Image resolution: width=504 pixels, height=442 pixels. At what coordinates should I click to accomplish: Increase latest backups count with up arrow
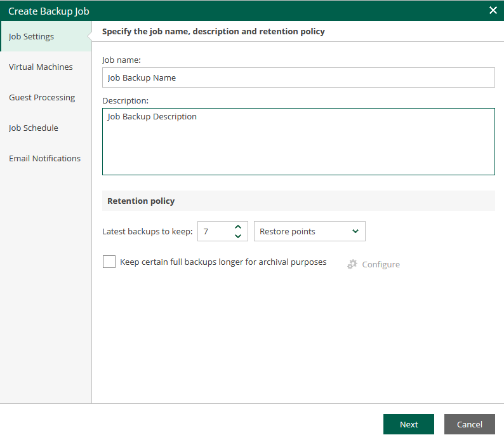[x=238, y=227]
